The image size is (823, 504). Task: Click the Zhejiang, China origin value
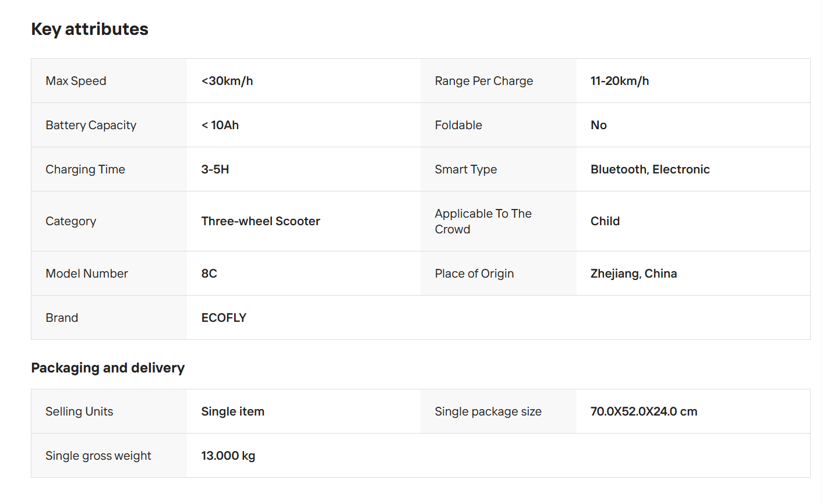pyautogui.click(x=634, y=274)
